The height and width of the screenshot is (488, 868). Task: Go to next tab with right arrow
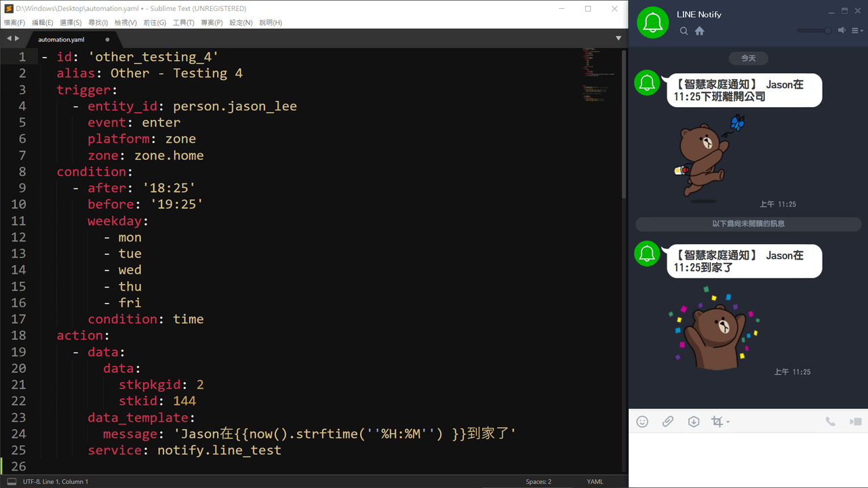(x=17, y=39)
